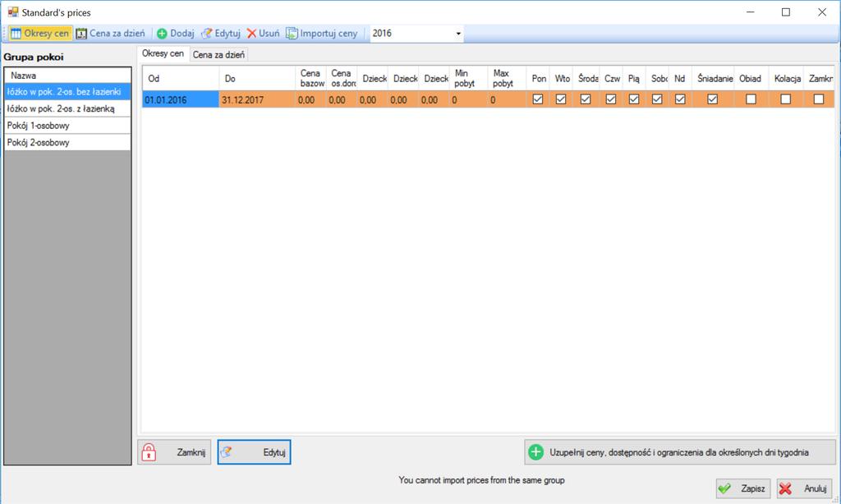Click the Cena os.dor column header
Image resolution: width=841 pixels, height=504 pixels.
(x=342, y=78)
